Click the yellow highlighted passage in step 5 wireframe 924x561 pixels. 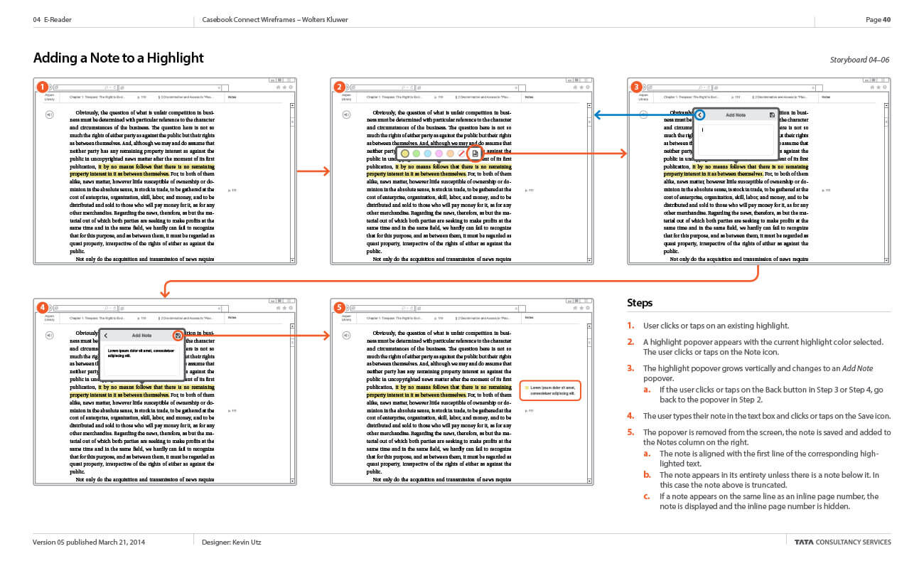tap(439, 390)
